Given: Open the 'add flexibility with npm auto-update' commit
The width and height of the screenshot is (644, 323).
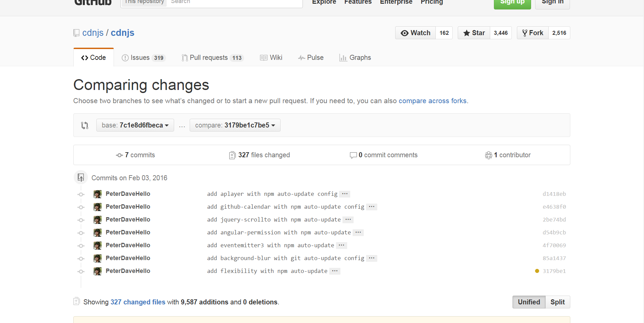Looking at the screenshot, I should point(267,271).
